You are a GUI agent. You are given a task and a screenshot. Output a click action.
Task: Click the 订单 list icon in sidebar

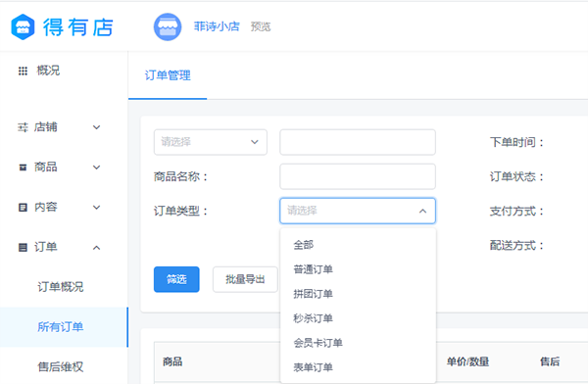(x=23, y=247)
